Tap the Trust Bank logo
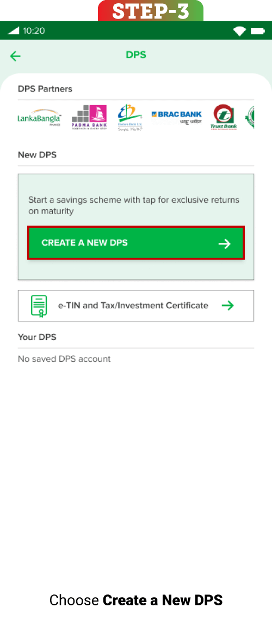Screen dimensions: 272x644 [x=224, y=117]
